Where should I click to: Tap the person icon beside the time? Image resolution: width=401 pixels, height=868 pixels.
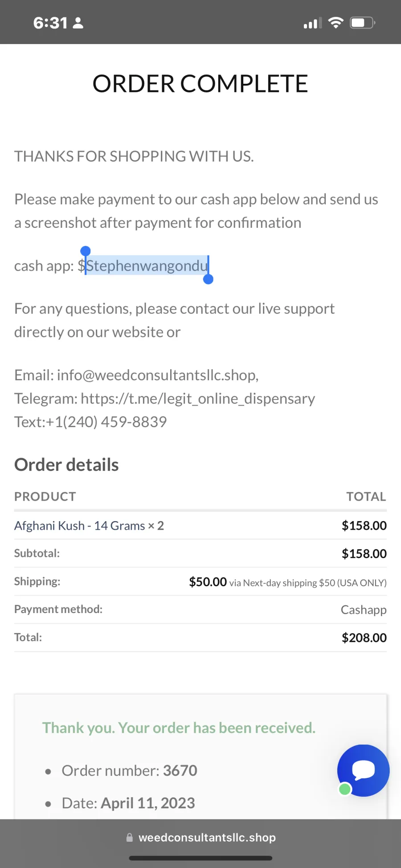(78, 23)
